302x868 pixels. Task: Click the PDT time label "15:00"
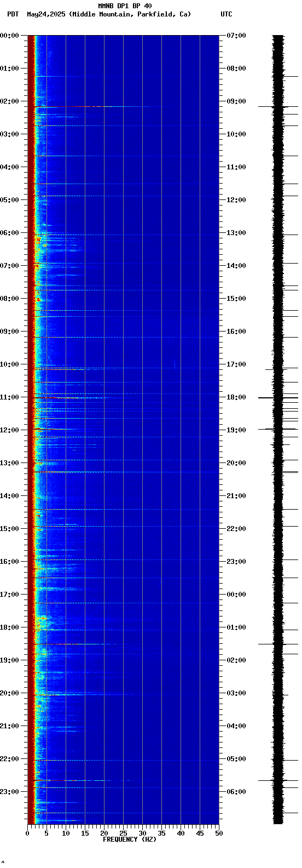(x=9, y=529)
